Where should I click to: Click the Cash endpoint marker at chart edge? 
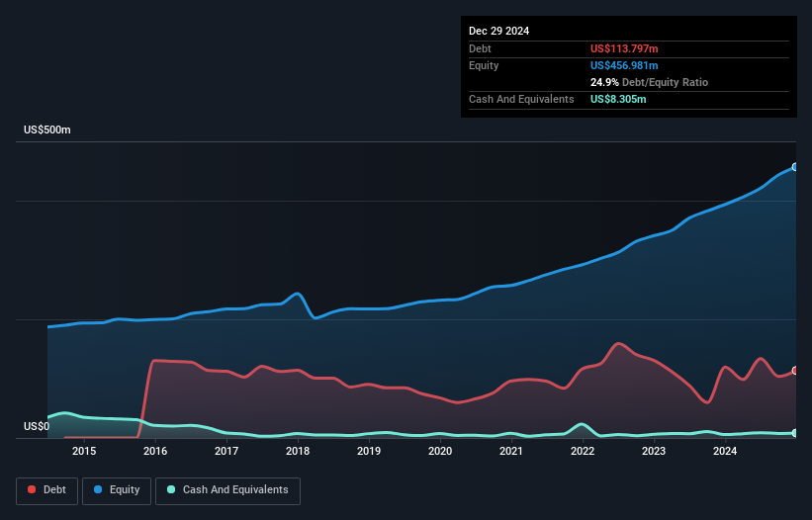[x=795, y=433]
